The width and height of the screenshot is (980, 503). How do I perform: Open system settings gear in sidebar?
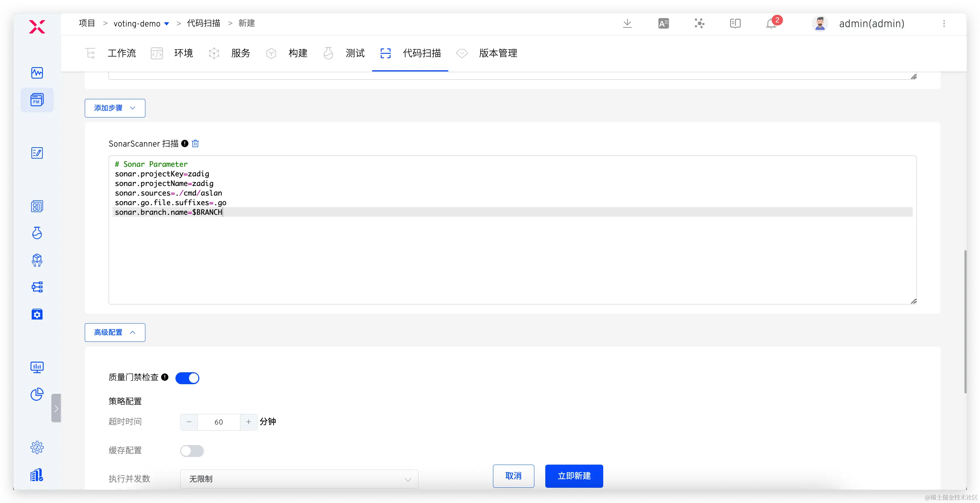pos(37,447)
